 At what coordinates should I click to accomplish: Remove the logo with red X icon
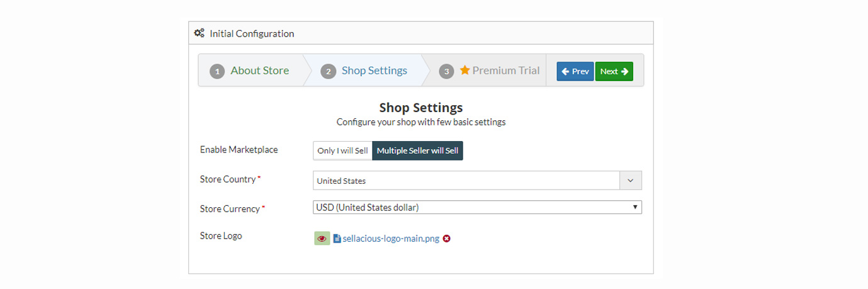click(446, 239)
